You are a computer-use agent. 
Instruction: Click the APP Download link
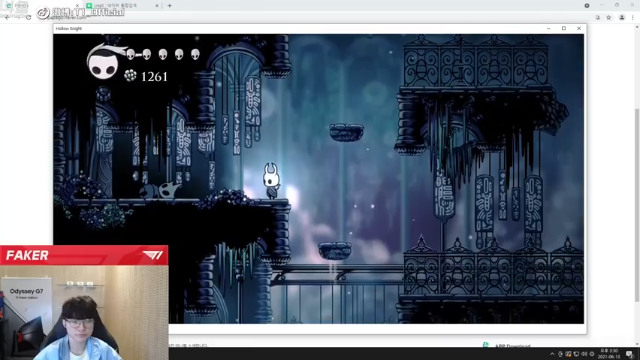[513, 346]
